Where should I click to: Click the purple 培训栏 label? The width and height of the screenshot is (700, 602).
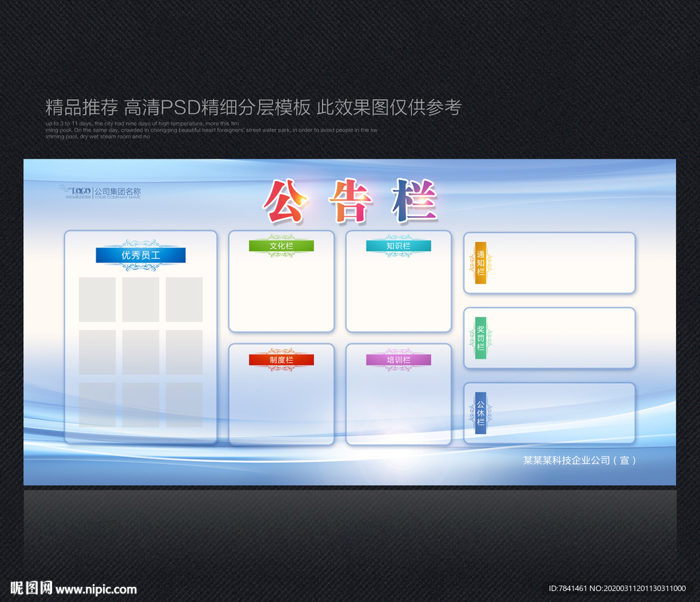pos(399,359)
